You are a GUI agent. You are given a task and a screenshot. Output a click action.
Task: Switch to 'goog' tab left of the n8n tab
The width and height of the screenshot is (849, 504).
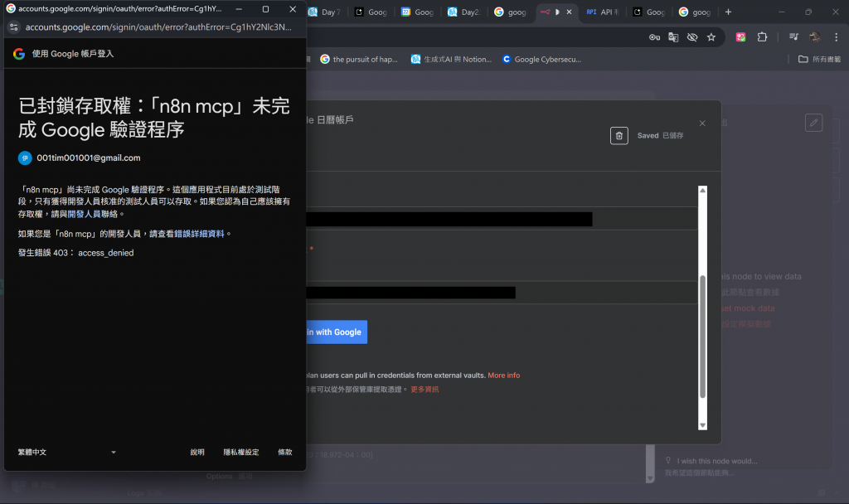pos(511,12)
